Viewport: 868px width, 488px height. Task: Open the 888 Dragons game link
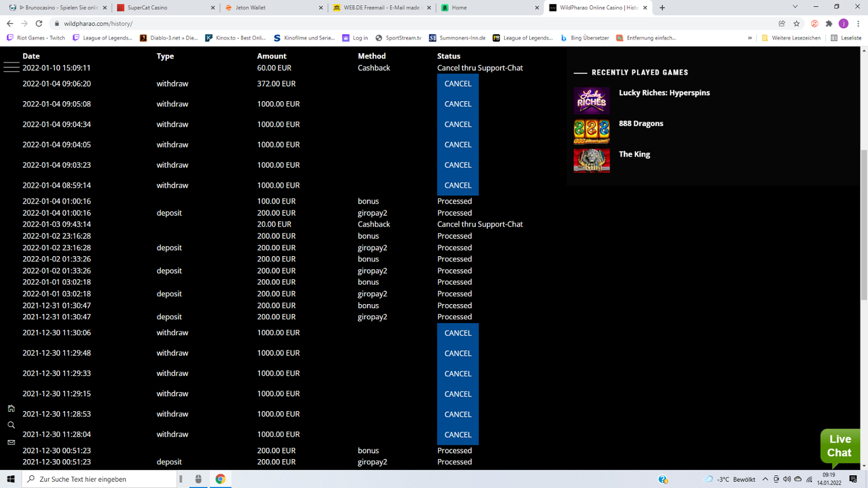(641, 124)
